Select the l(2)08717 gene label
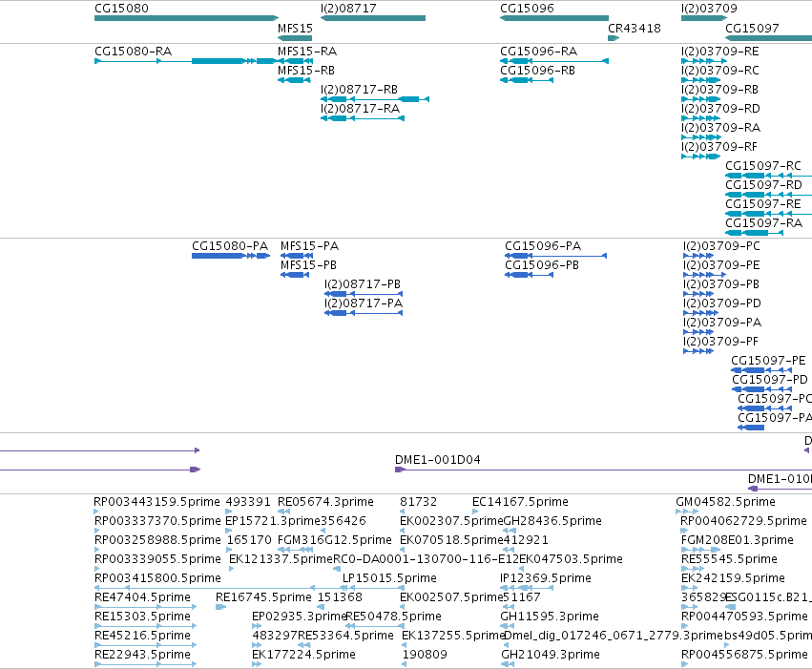812x669 pixels. click(x=348, y=9)
